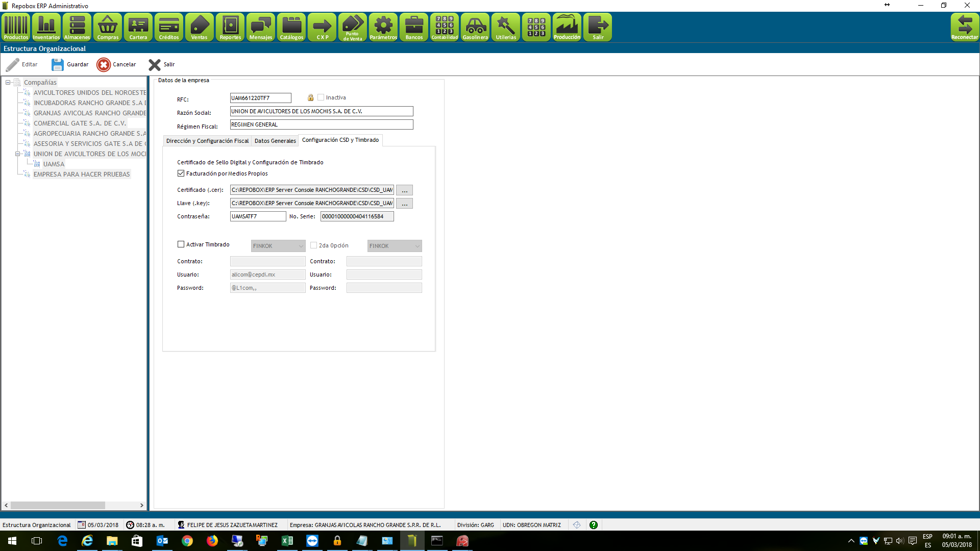
Task: Open the Reportes module
Action: 230,27
